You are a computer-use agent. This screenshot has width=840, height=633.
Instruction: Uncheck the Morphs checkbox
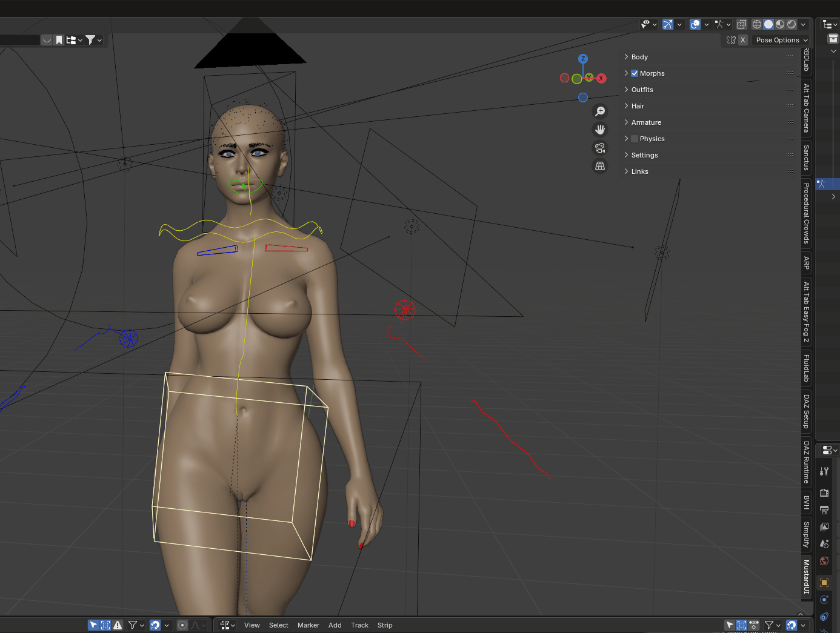(635, 73)
